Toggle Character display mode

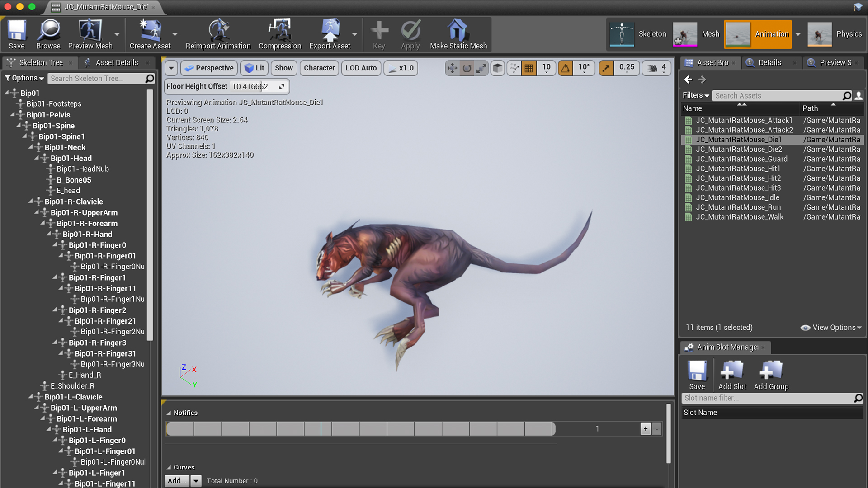(x=319, y=67)
